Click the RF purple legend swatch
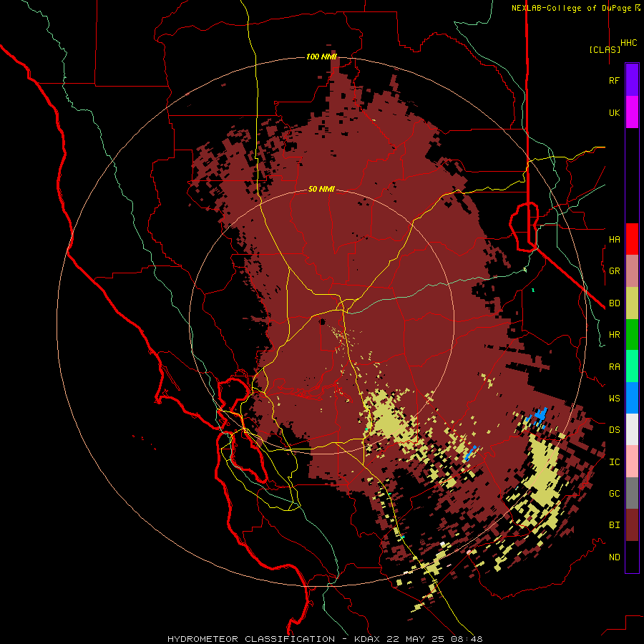 click(x=632, y=79)
